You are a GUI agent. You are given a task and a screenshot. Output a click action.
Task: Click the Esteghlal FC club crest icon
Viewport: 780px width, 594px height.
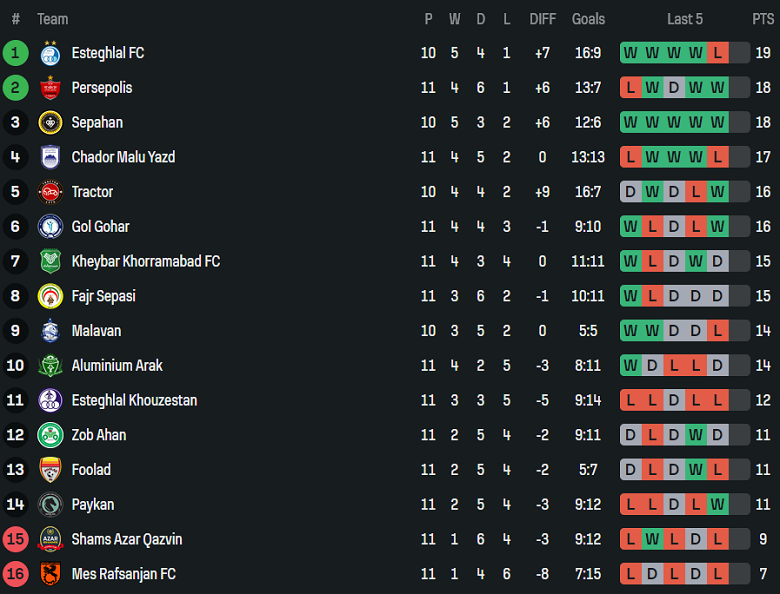[x=50, y=53]
